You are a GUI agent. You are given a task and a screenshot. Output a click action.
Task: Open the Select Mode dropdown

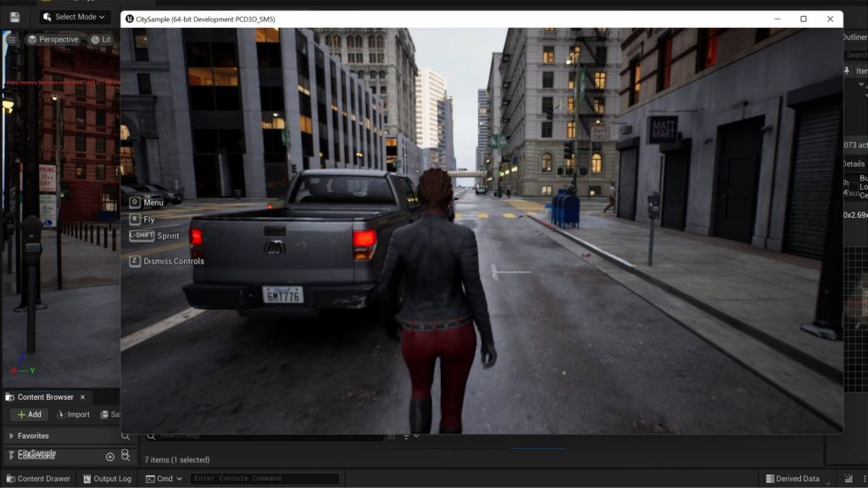(x=74, y=17)
